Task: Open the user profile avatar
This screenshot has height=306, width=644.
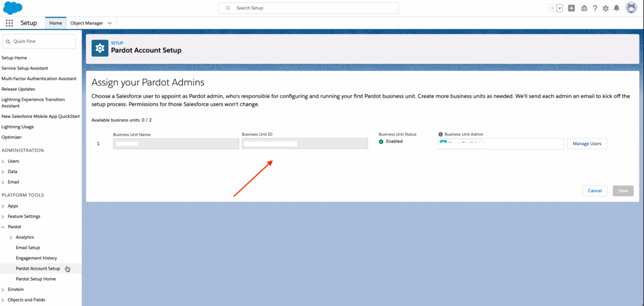Action: (x=631, y=8)
